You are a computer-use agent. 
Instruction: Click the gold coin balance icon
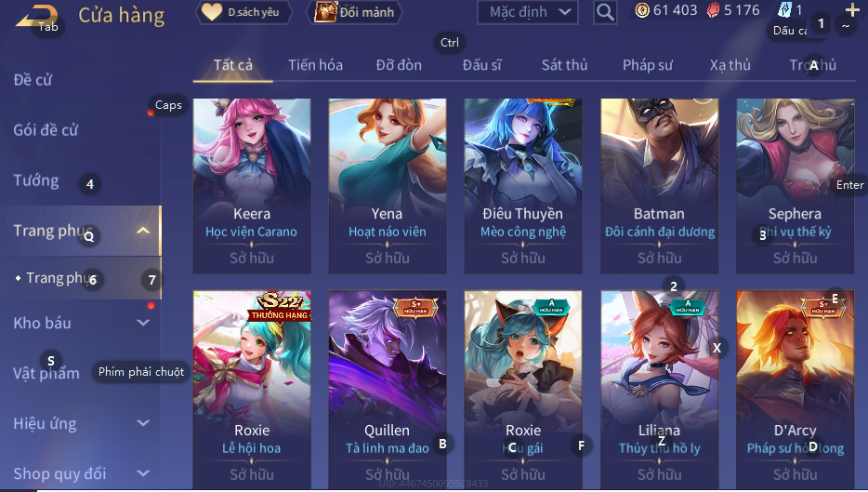642,10
